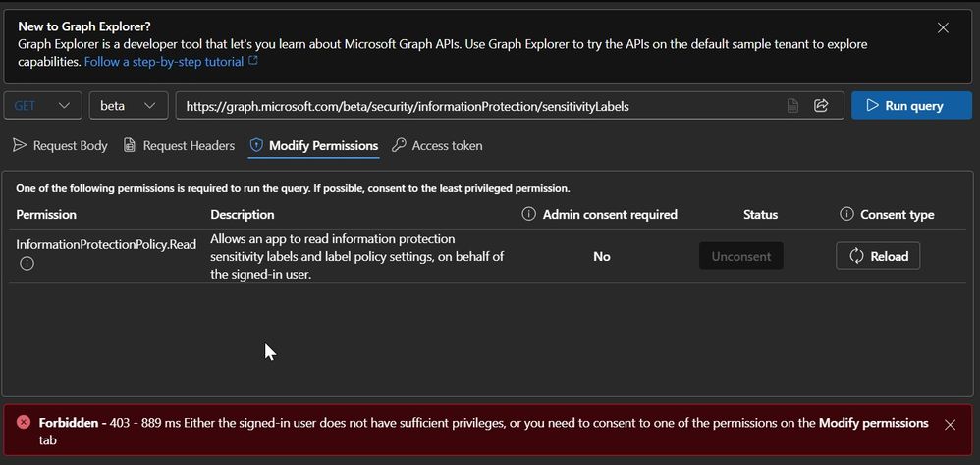Click the Unconsent button

coord(741,256)
